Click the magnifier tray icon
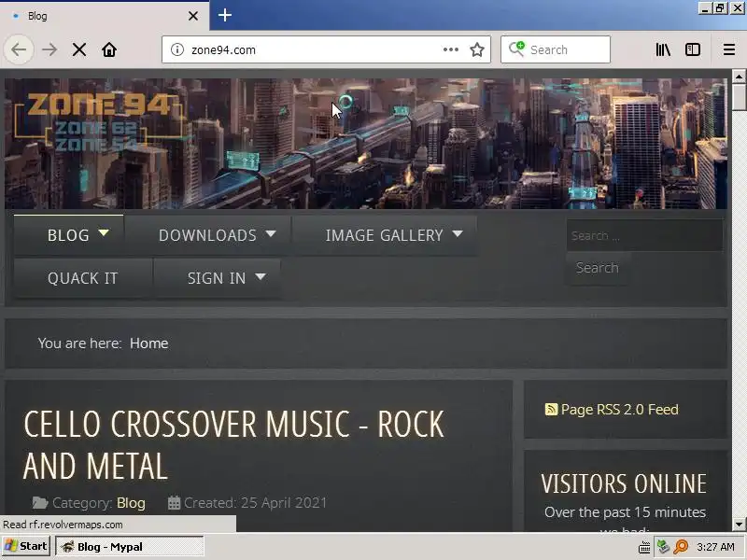 681,547
